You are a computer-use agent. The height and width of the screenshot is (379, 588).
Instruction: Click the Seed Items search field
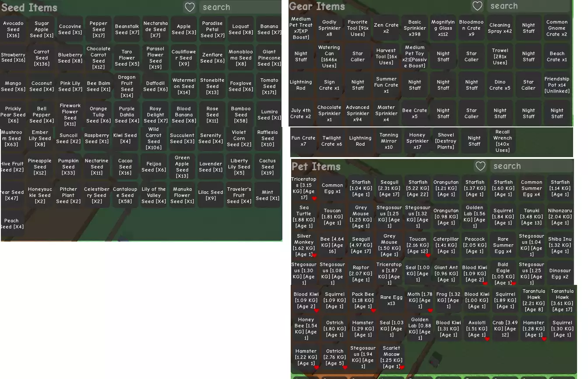(239, 7)
